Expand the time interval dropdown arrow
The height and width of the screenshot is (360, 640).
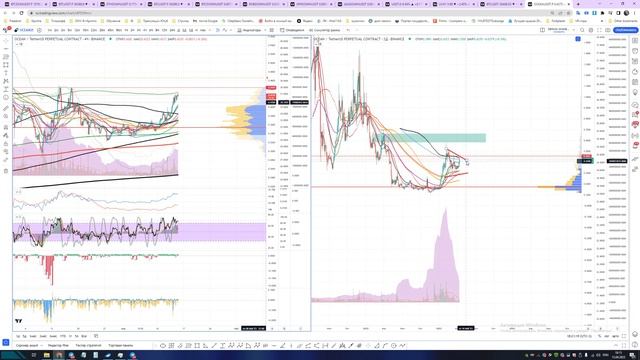click(209, 30)
